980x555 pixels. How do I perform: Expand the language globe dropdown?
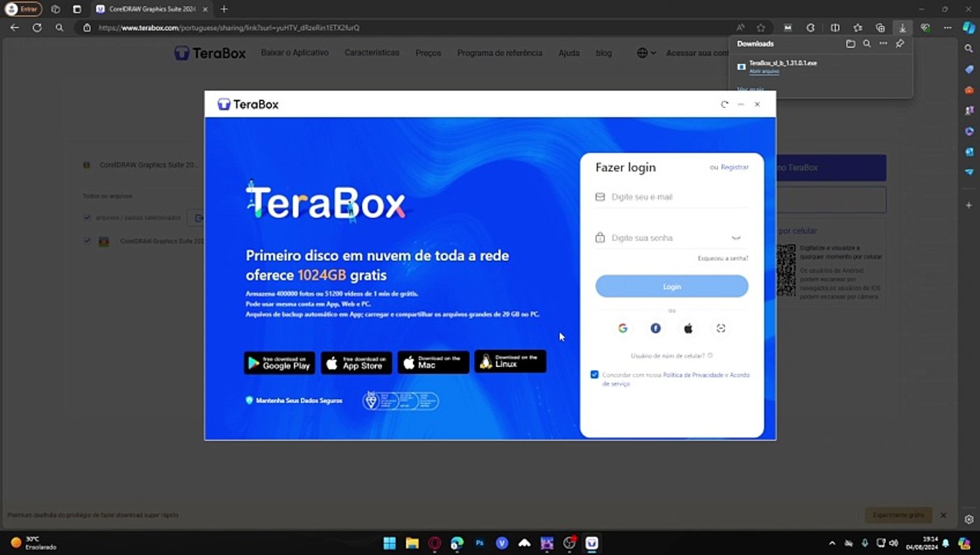pos(646,53)
